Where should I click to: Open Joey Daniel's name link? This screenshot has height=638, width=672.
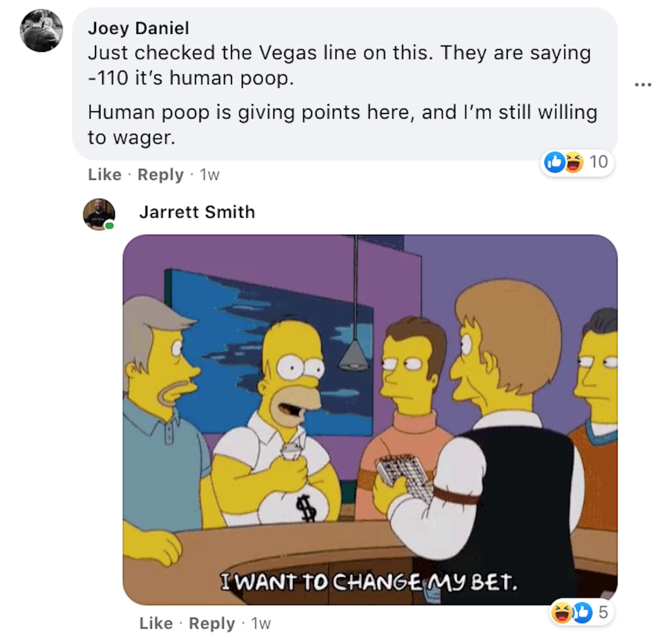click(139, 28)
